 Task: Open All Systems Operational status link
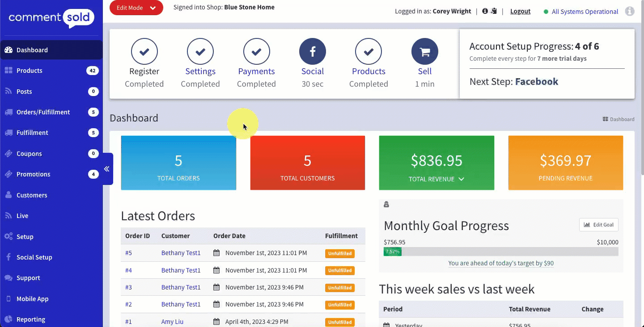(x=585, y=12)
